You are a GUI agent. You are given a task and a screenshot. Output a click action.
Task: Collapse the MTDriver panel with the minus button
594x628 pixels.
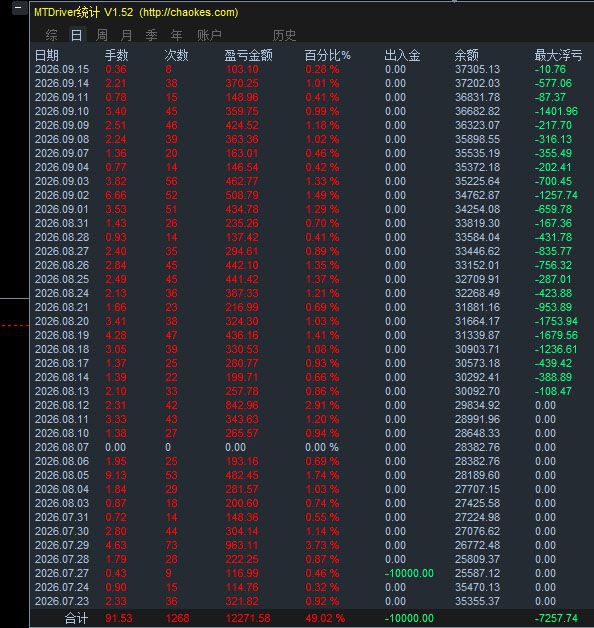coord(19,7)
